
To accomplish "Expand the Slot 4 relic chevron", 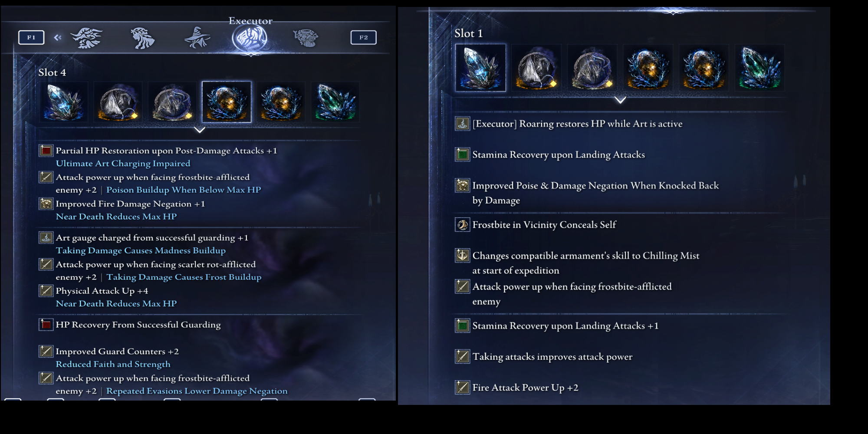I will coord(200,129).
